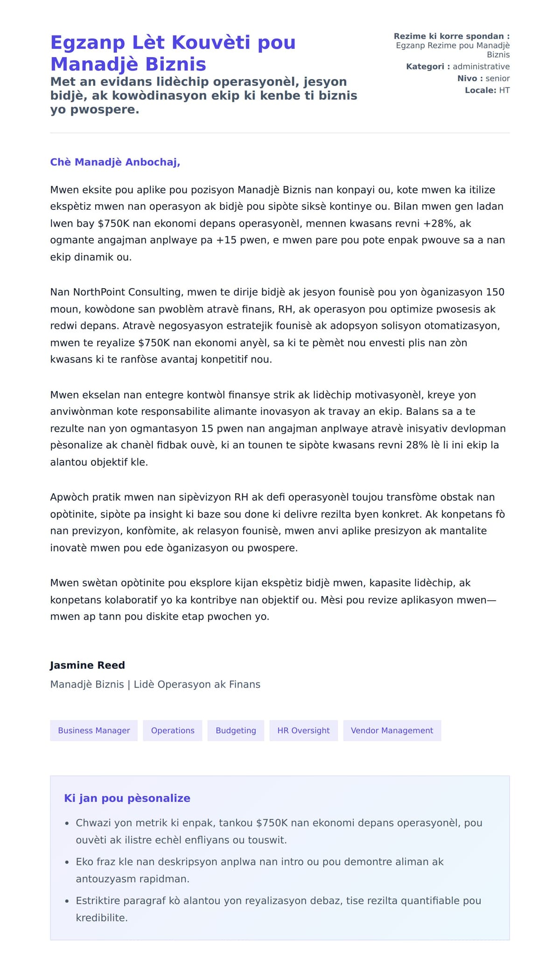The height and width of the screenshot is (972, 560).
Task: Choose the 'HR Oversight' tag
Action: coord(303,731)
